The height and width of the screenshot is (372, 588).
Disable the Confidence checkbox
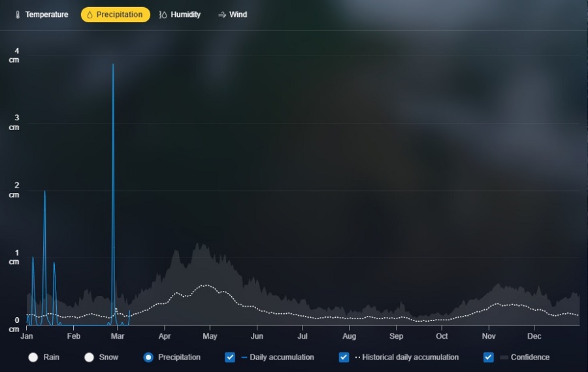[488, 357]
